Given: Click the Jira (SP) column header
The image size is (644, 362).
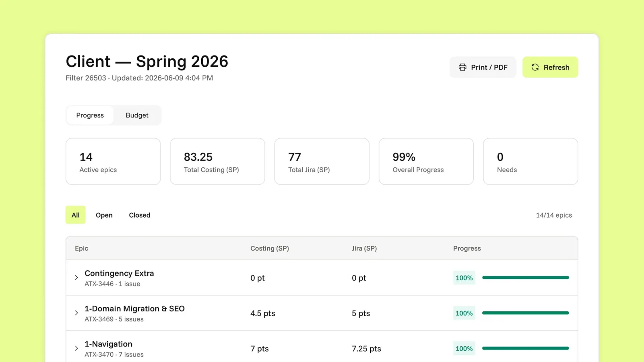Looking at the screenshot, I should point(364,248).
